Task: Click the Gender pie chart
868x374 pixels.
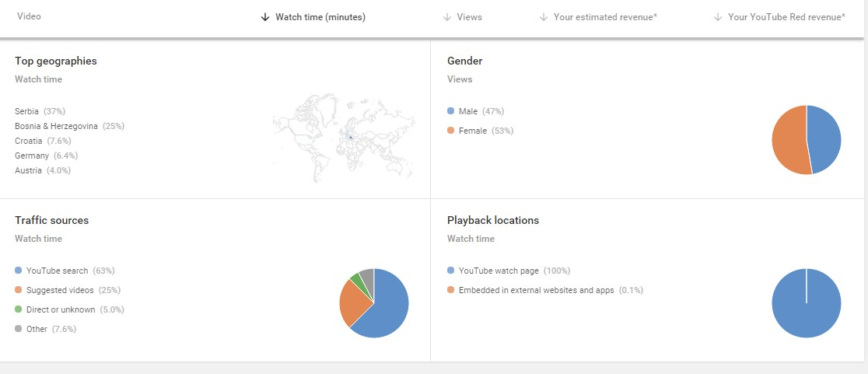Action: 807,140
